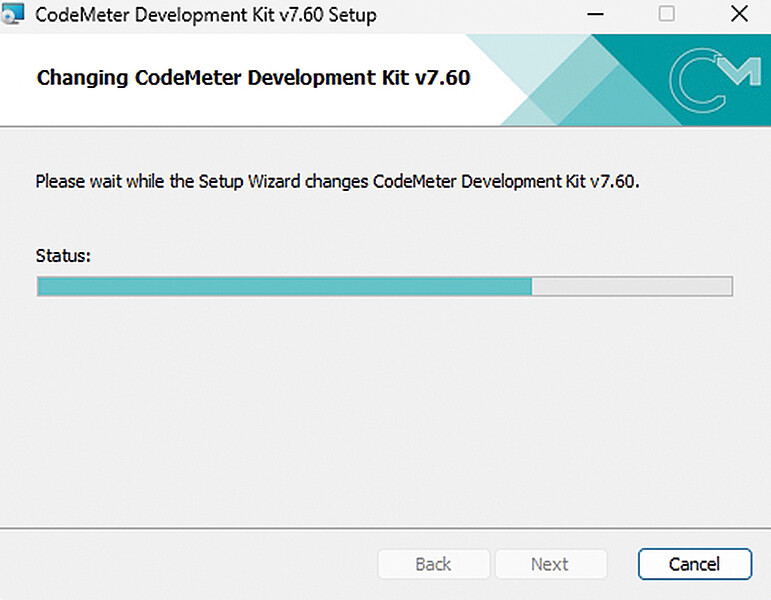Image resolution: width=771 pixels, height=600 pixels.
Task: Close the setup window
Action: click(739, 14)
